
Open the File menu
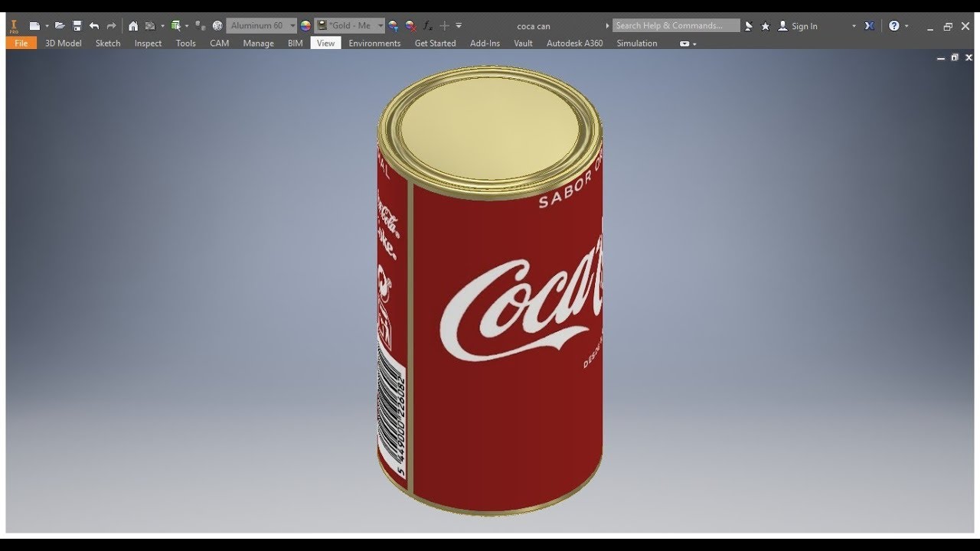(x=21, y=44)
